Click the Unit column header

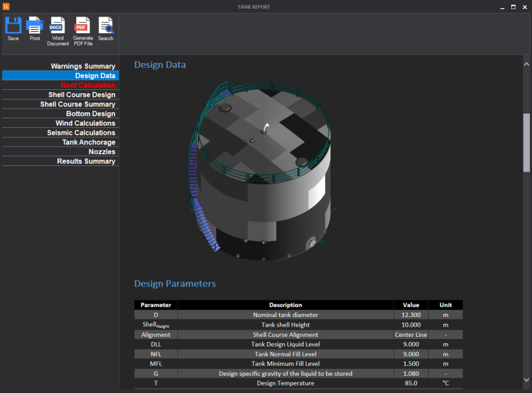coord(445,305)
